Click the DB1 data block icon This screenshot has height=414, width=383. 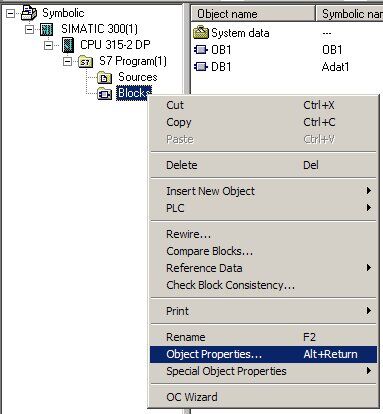[x=200, y=67]
